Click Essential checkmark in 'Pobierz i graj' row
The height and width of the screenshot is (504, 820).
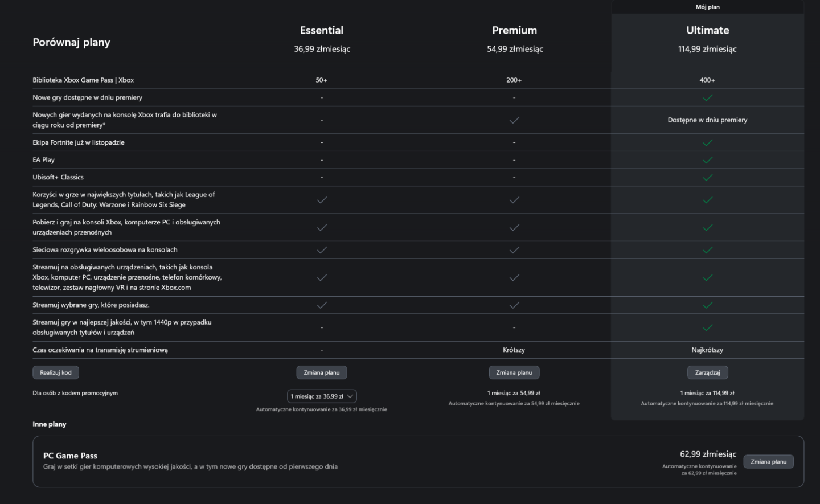322,228
